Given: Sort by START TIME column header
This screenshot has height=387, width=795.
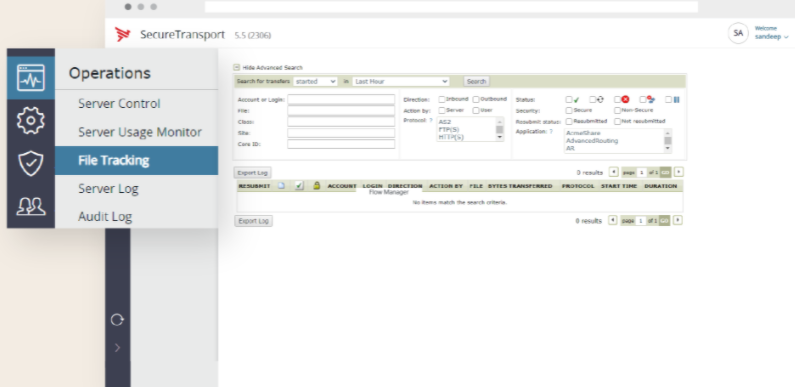Looking at the screenshot, I should pos(619,186).
